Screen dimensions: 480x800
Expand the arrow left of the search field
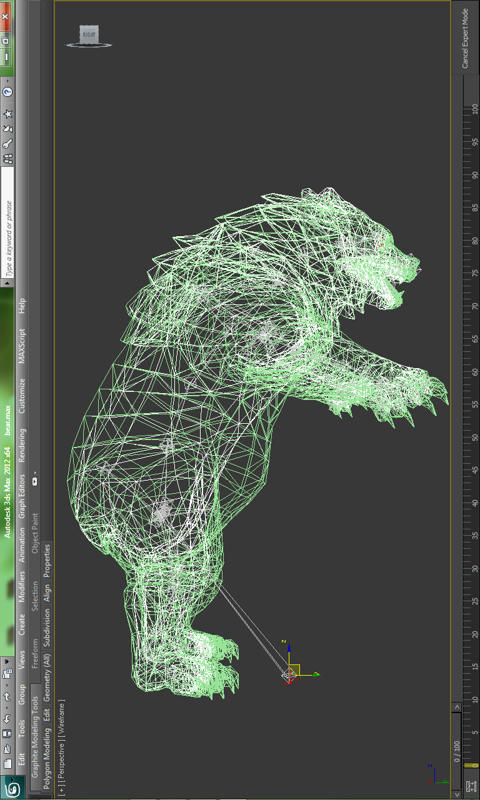click(7, 284)
